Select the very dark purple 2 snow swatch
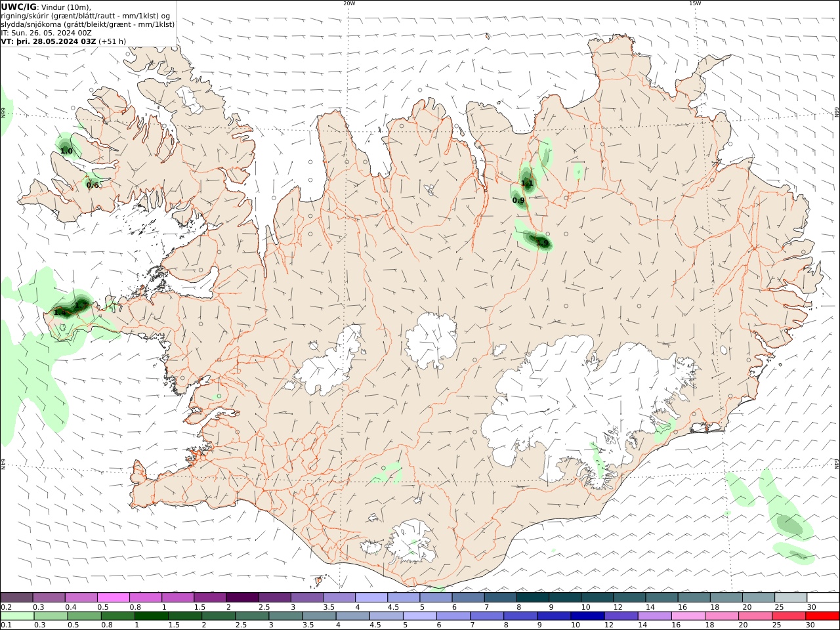The width and height of the screenshot is (840, 630). (241, 597)
